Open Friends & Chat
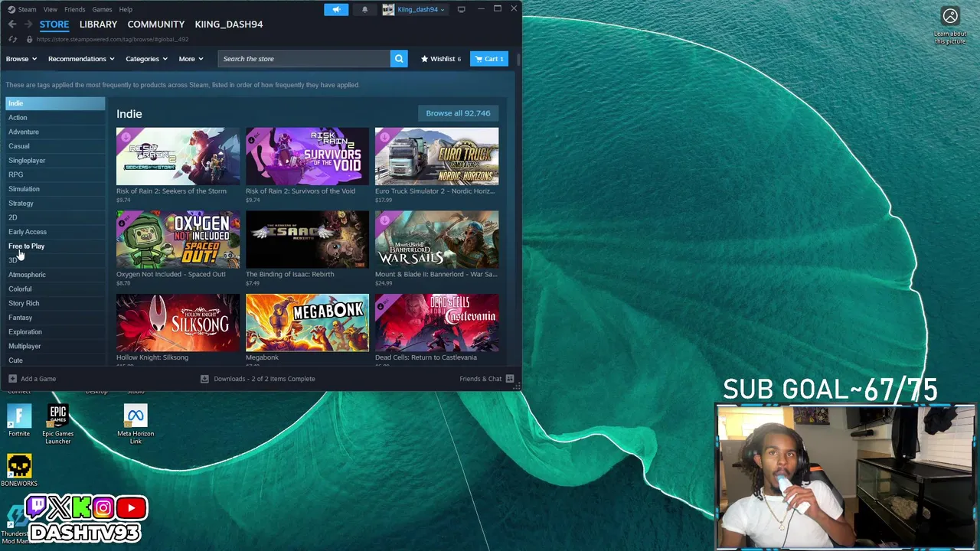The image size is (980, 551). click(x=487, y=379)
